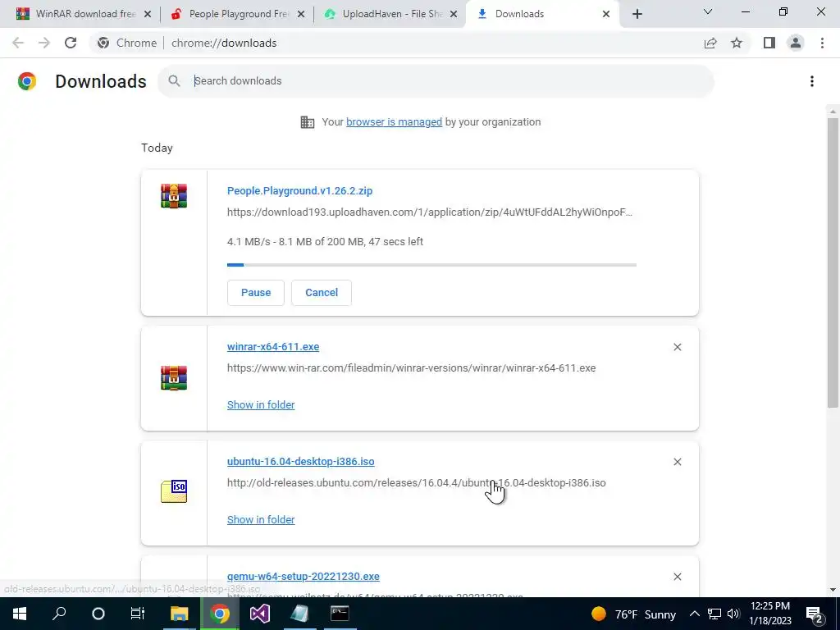Viewport: 840px width, 630px height.
Task: Open the 76°F Sunny weather widget
Action: (633, 614)
